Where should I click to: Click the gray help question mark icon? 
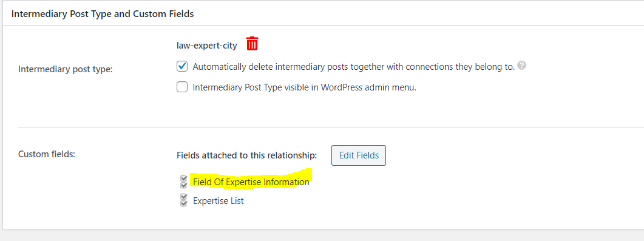[x=521, y=66]
